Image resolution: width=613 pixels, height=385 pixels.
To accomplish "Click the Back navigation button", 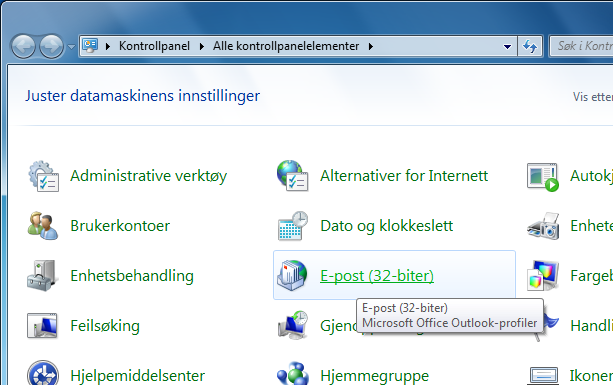I will [23, 47].
